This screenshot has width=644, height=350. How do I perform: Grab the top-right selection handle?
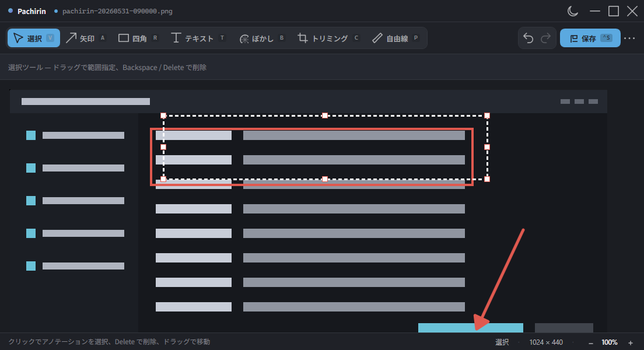tap(487, 116)
